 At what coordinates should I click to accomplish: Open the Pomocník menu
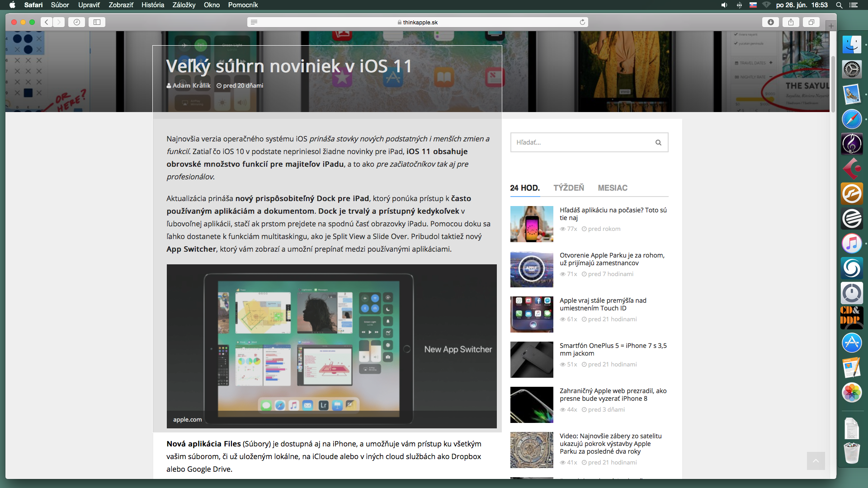(243, 5)
